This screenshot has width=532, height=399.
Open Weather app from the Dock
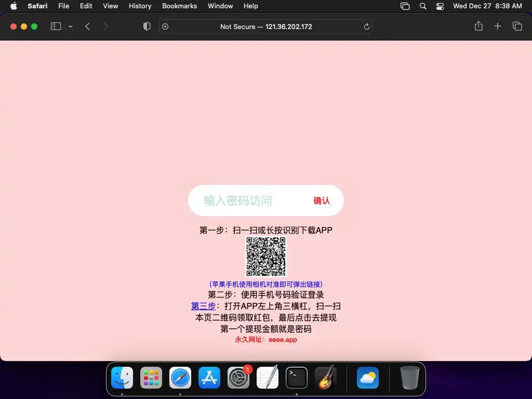[x=368, y=378]
